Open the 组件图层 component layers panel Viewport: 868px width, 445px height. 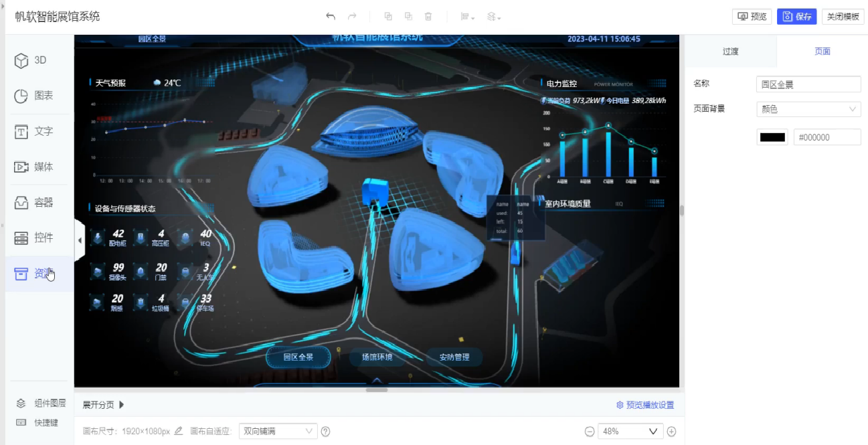[41, 404]
